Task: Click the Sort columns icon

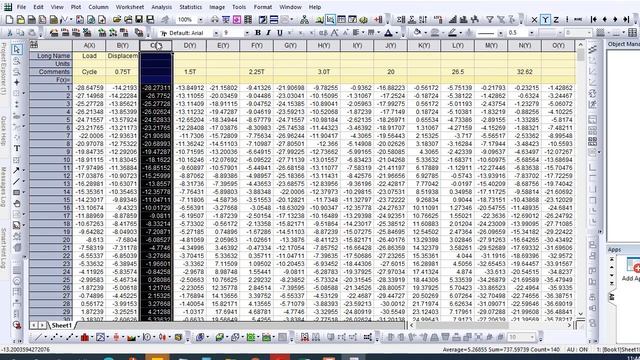Action: pos(423,20)
